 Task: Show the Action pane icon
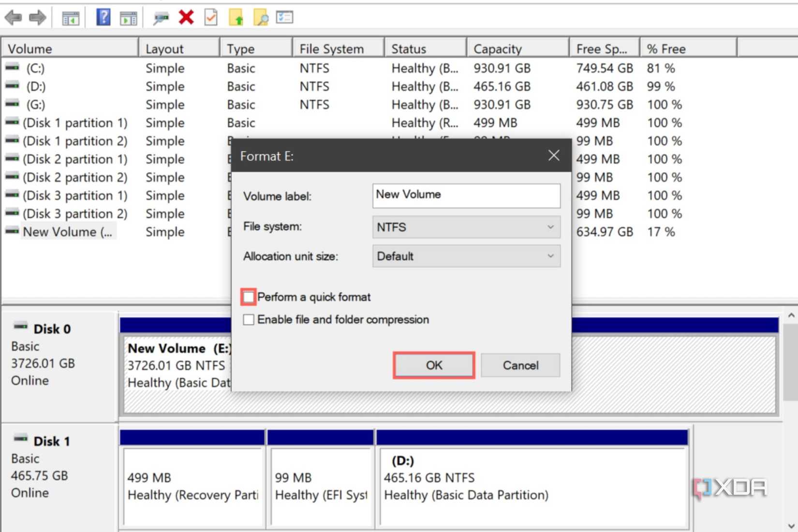click(x=128, y=17)
